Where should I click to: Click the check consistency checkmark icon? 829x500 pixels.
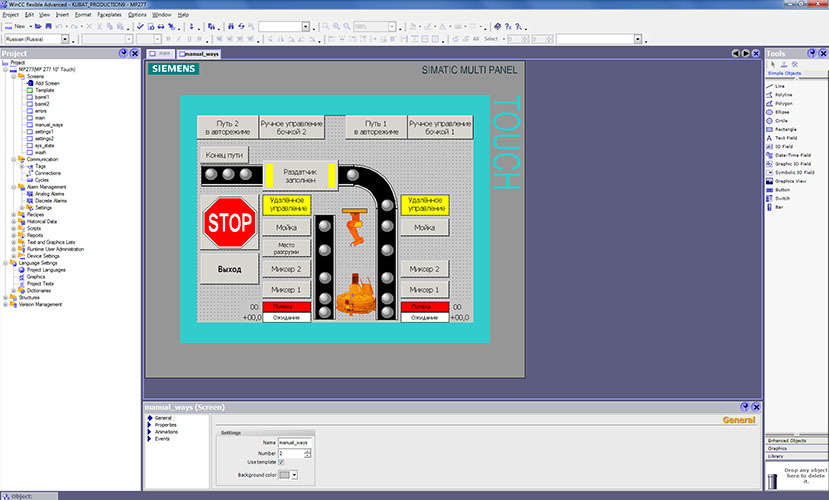tap(140, 26)
